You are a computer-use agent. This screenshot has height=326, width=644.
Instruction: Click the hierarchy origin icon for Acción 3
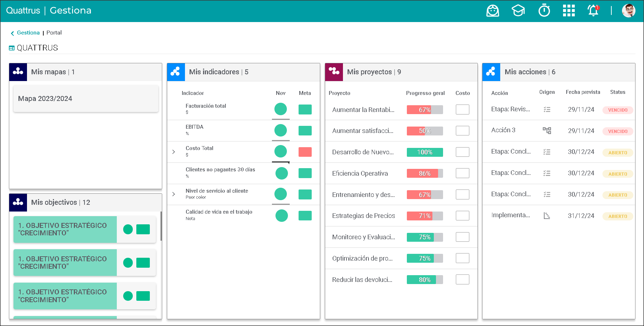pos(547,130)
